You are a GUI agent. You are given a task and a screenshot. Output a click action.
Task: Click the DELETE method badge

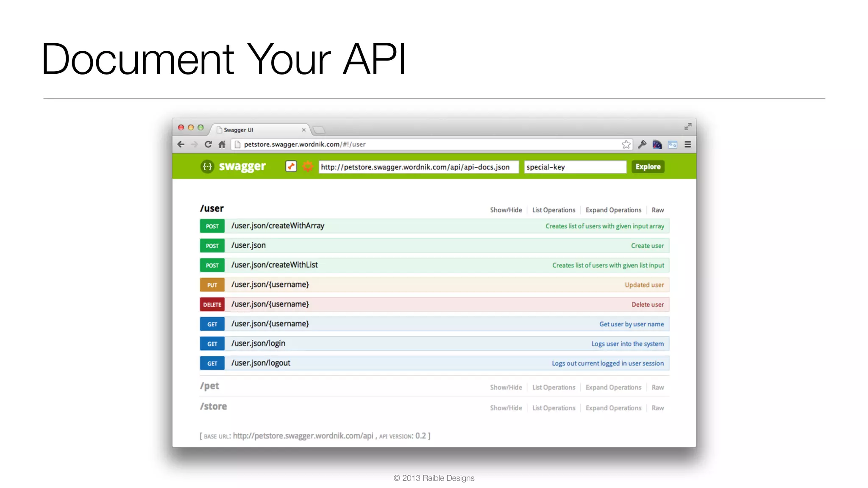pos(212,305)
